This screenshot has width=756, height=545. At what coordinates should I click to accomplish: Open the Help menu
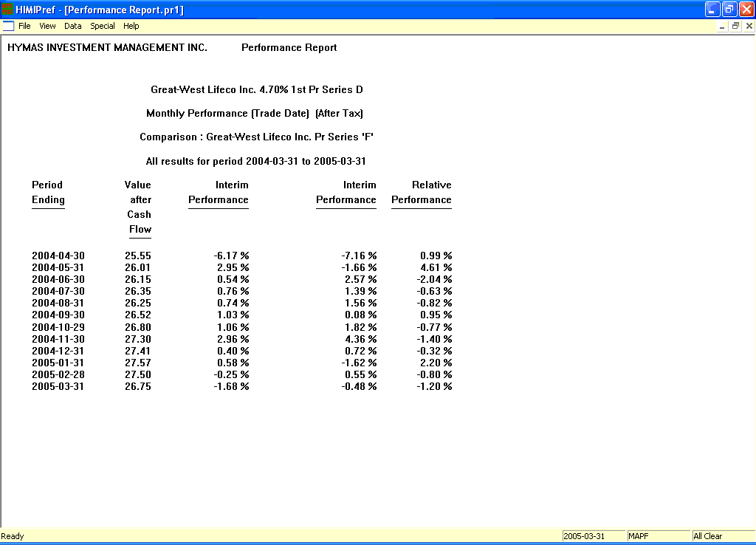tap(131, 26)
